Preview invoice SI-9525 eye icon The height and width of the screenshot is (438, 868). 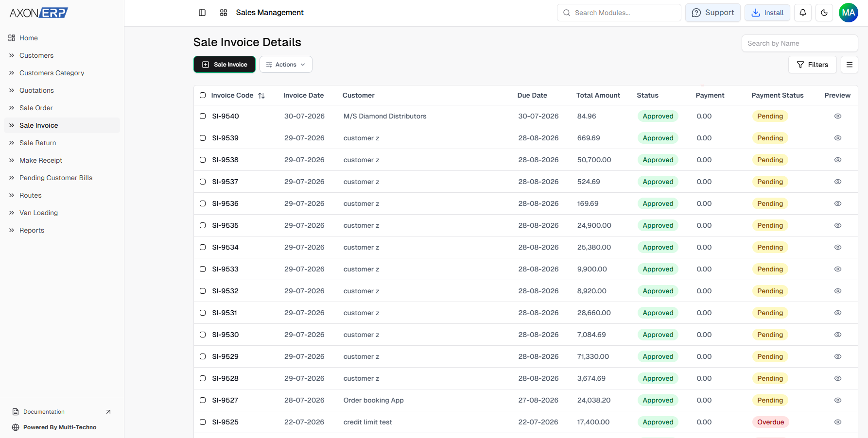pyautogui.click(x=838, y=422)
